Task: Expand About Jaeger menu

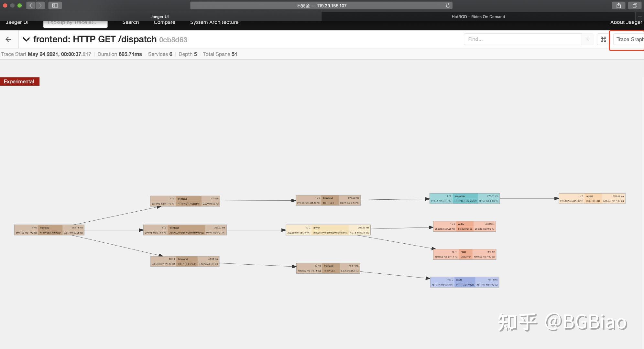Action: click(x=626, y=23)
